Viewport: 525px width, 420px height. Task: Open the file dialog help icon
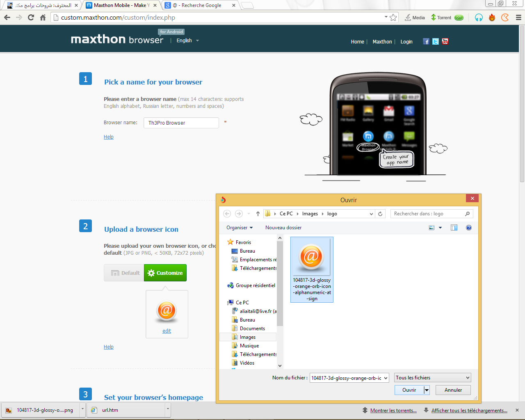coord(469,228)
